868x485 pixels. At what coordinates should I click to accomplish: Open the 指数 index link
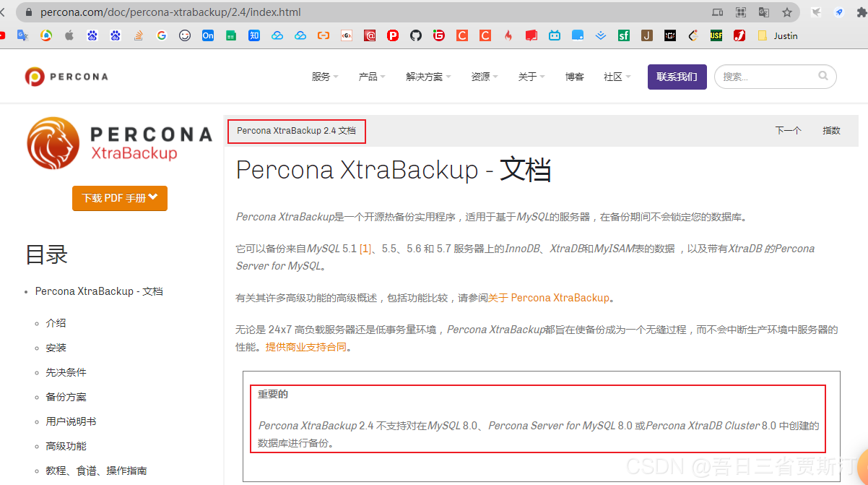[x=832, y=131]
